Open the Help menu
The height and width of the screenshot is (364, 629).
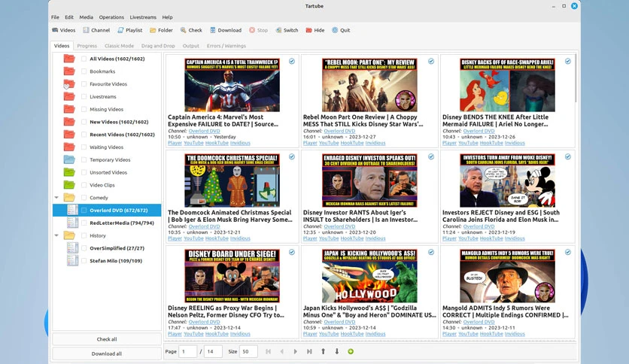[x=167, y=17]
